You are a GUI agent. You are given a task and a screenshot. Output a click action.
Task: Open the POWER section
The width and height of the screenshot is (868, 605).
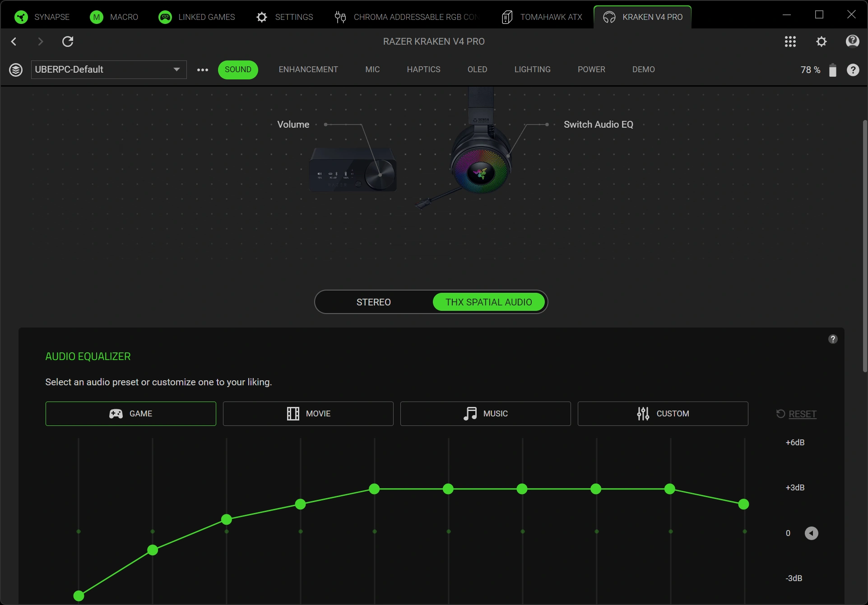click(591, 69)
